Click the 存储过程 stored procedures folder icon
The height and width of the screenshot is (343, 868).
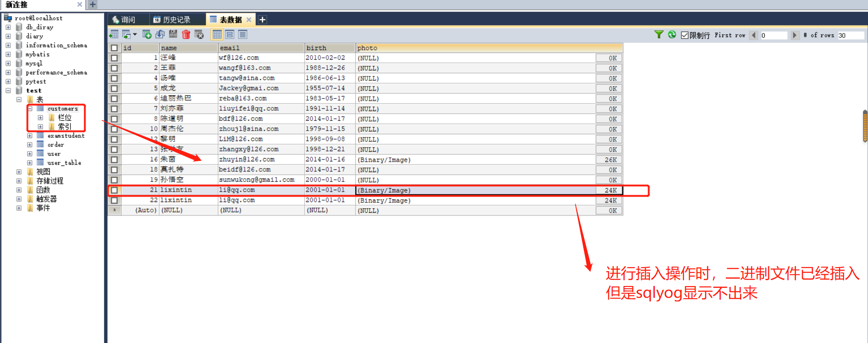[x=30, y=181]
